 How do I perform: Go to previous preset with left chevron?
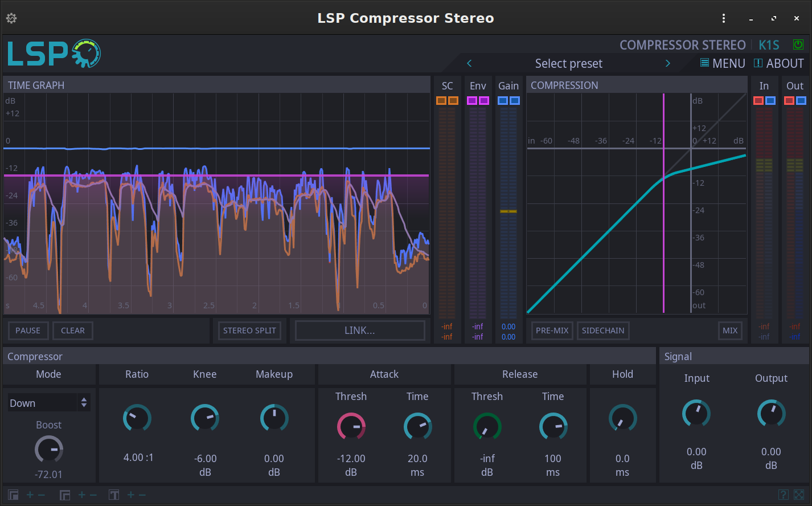pyautogui.click(x=469, y=63)
